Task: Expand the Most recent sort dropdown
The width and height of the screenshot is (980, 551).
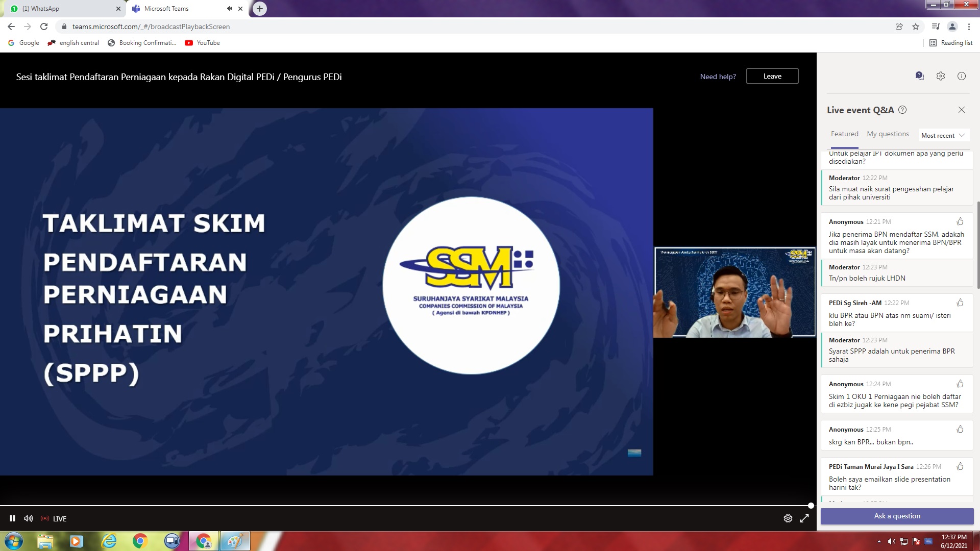Action: 943,135
